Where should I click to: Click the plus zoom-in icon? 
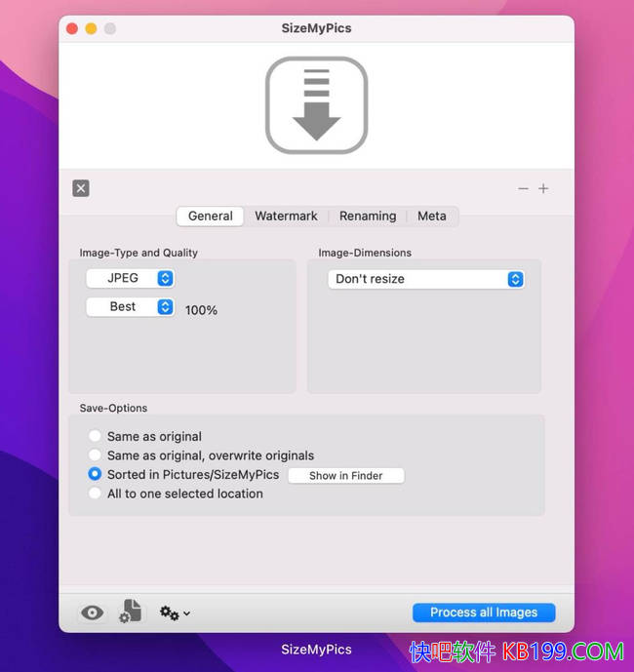point(543,188)
